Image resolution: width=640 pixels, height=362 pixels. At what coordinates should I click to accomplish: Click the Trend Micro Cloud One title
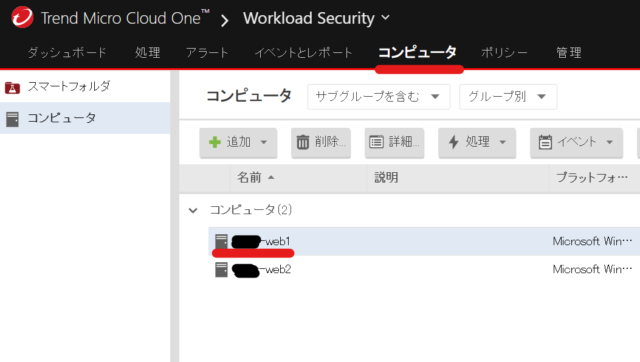click(x=125, y=18)
